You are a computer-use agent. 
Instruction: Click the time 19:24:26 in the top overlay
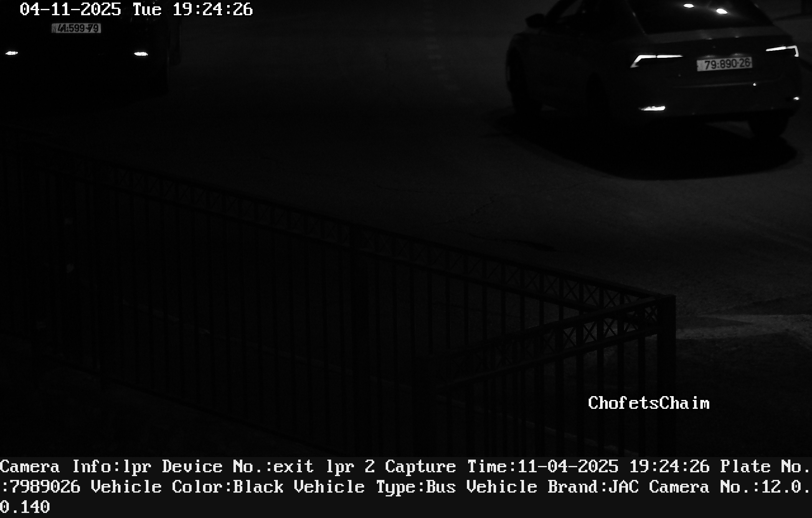[x=213, y=9]
